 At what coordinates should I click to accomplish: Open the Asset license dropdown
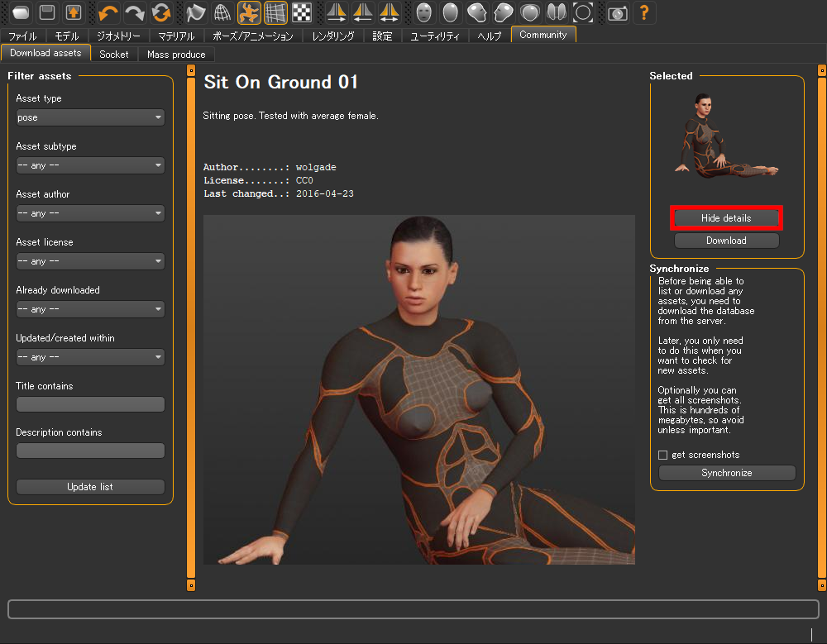(x=90, y=261)
